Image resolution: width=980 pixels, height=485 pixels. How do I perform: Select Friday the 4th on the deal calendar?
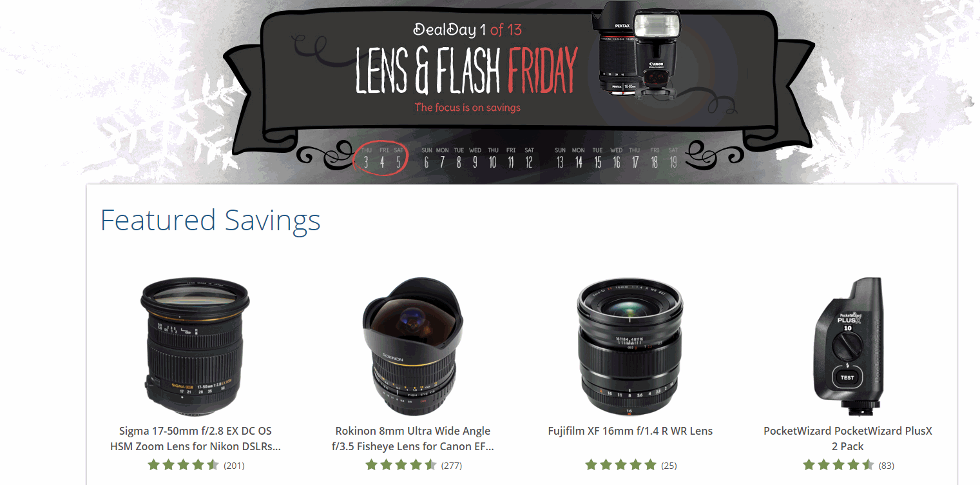382,158
